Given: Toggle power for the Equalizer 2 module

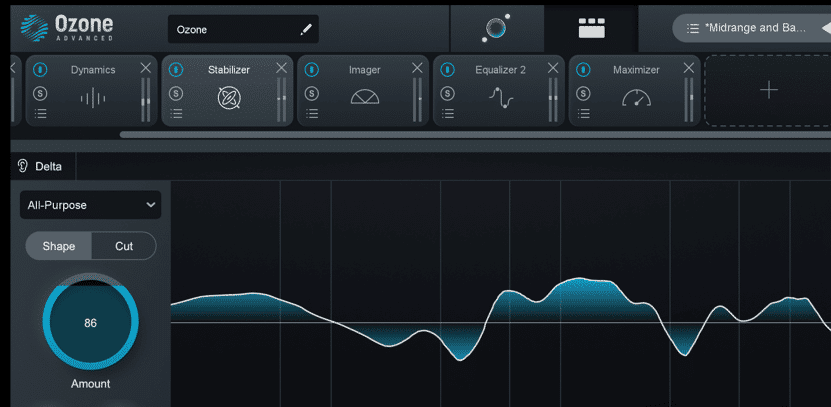Looking at the screenshot, I should [447, 69].
